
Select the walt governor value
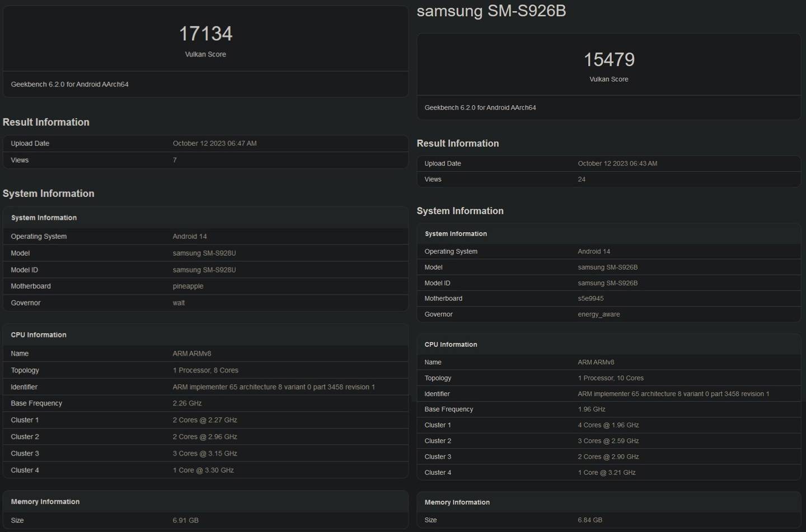click(179, 303)
